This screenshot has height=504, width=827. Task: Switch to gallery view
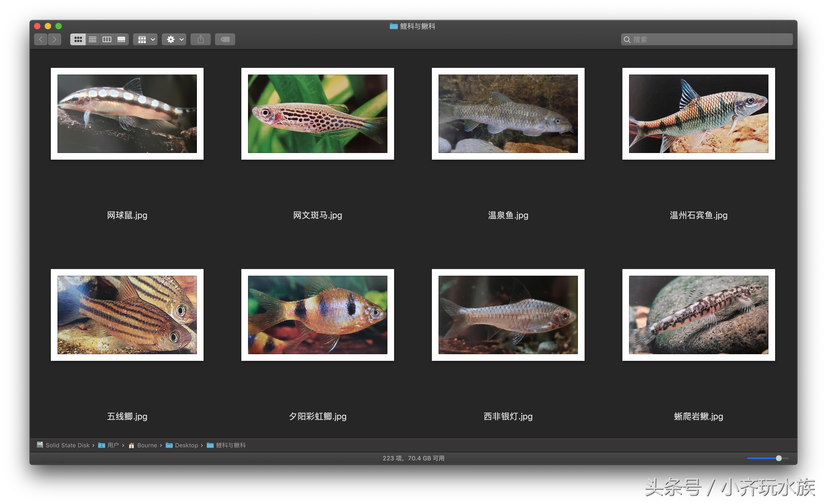pyautogui.click(x=122, y=40)
